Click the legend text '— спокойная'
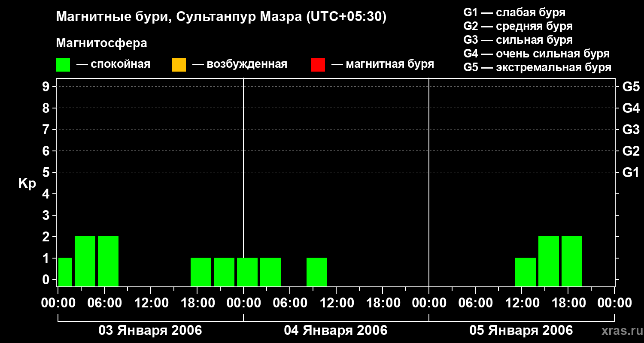The height and width of the screenshot is (343, 644). coord(113,64)
